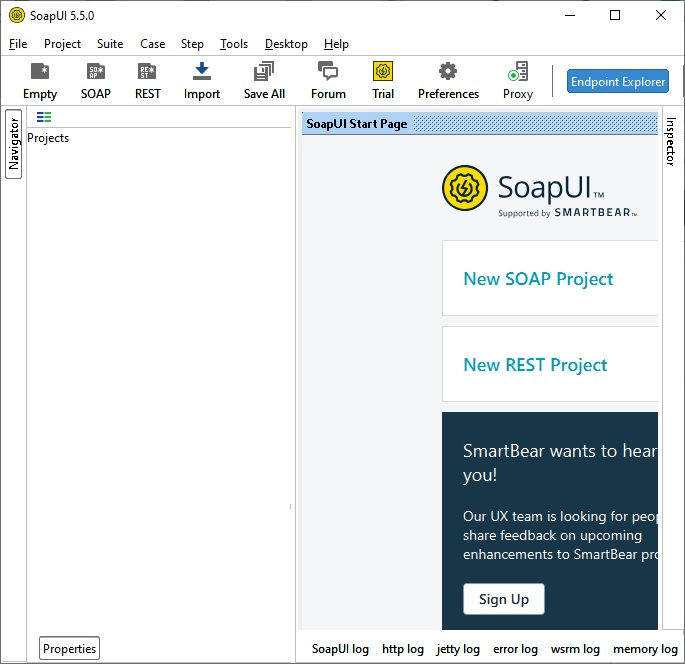Click the Save All toolbar icon

264,81
